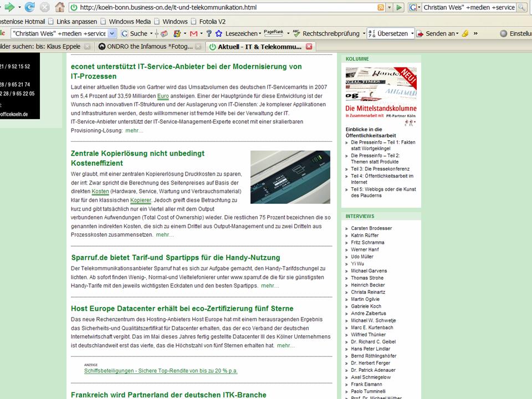This screenshot has width=532, height=399.
Task: Switch to the ONDRO the Infamous tab
Action: click(148, 47)
